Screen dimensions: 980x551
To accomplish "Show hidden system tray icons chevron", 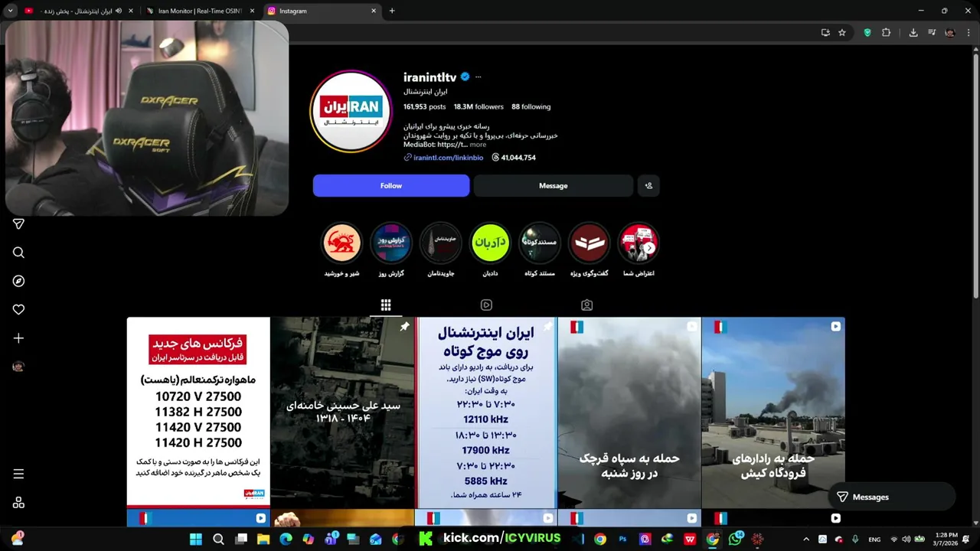I will coord(805,540).
